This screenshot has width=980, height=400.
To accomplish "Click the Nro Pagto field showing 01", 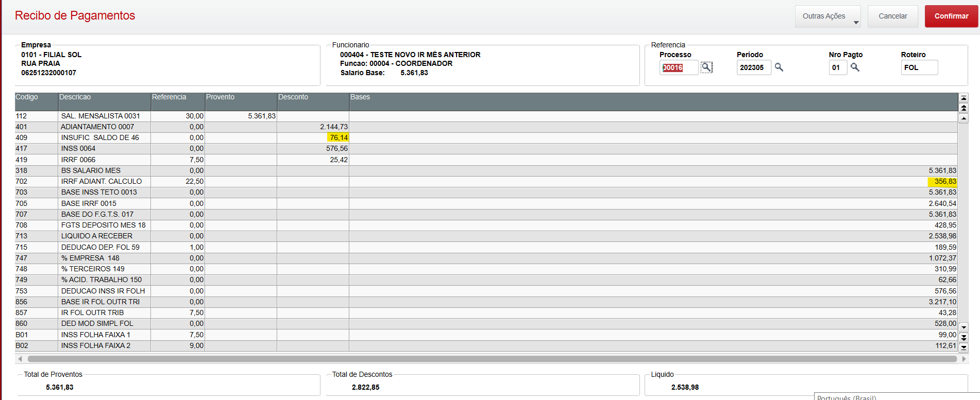I will [x=838, y=67].
